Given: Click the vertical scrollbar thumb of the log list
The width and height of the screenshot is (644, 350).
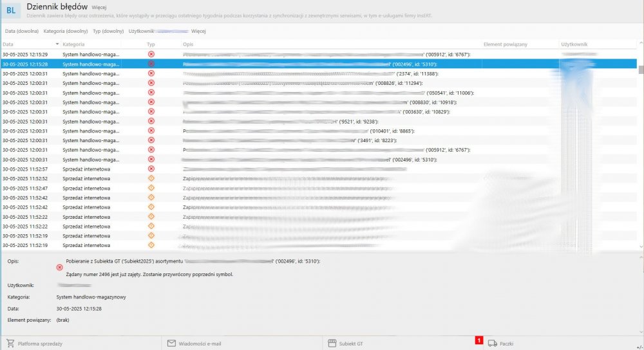Looking at the screenshot, I should coord(640,69).
